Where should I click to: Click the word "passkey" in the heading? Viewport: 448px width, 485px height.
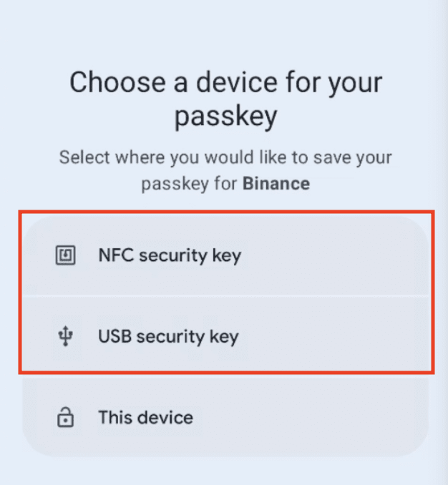click(x=225, y=117)
